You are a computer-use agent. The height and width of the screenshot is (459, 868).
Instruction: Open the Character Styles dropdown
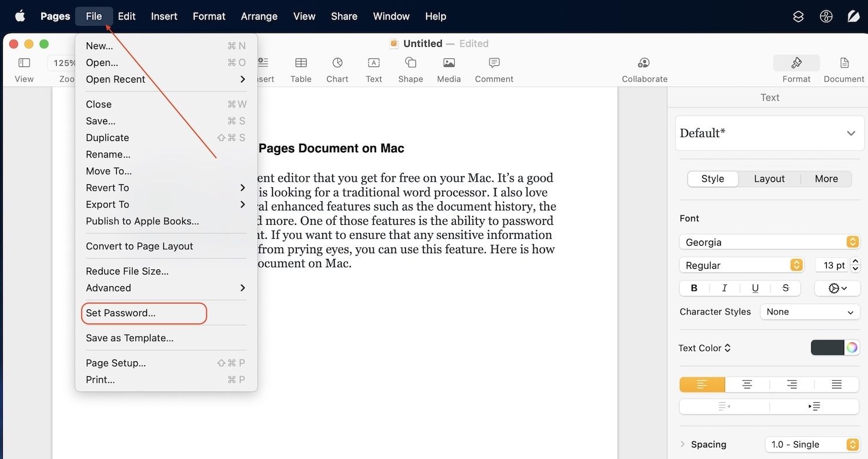809,312
